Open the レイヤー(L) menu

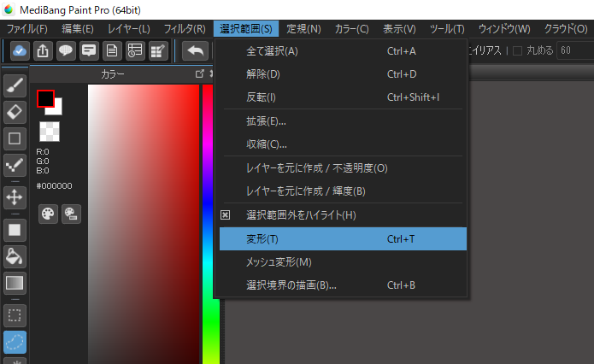(128, 29)
